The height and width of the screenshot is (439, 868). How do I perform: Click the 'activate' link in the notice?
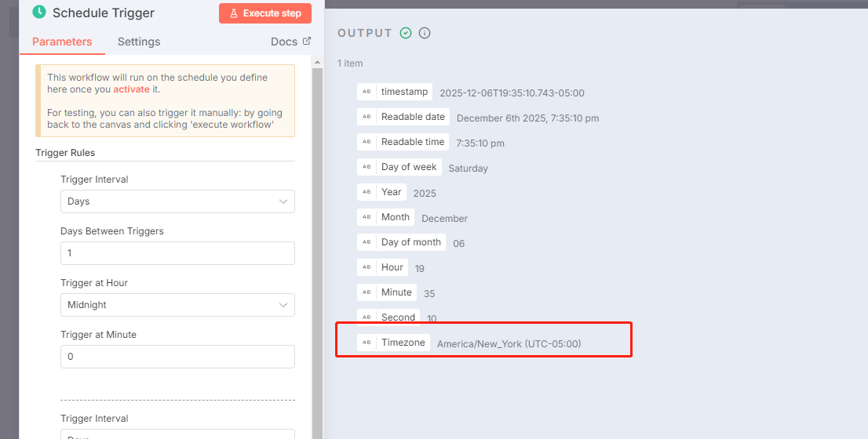(131, 89)
